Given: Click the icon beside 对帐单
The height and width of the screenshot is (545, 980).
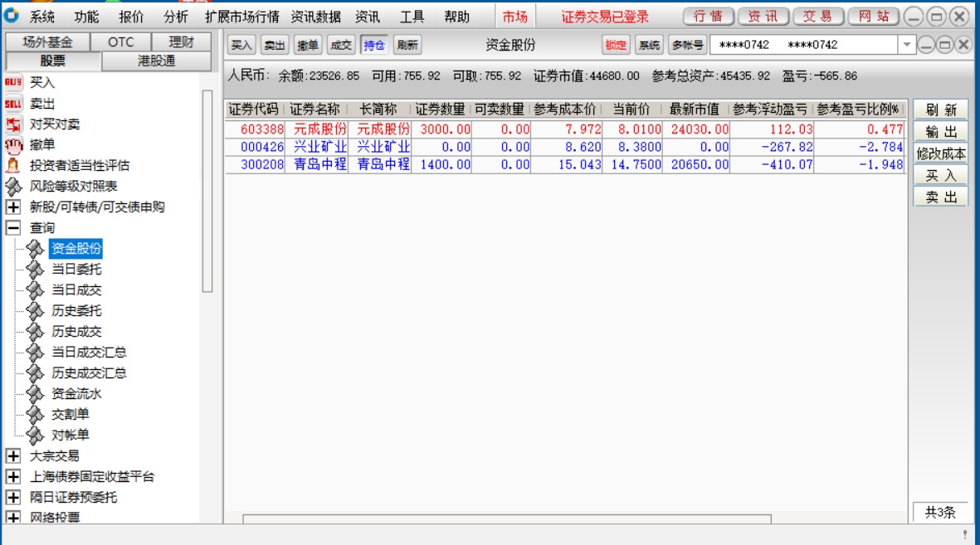Looking at the screenshot, I should coord(36,435).
